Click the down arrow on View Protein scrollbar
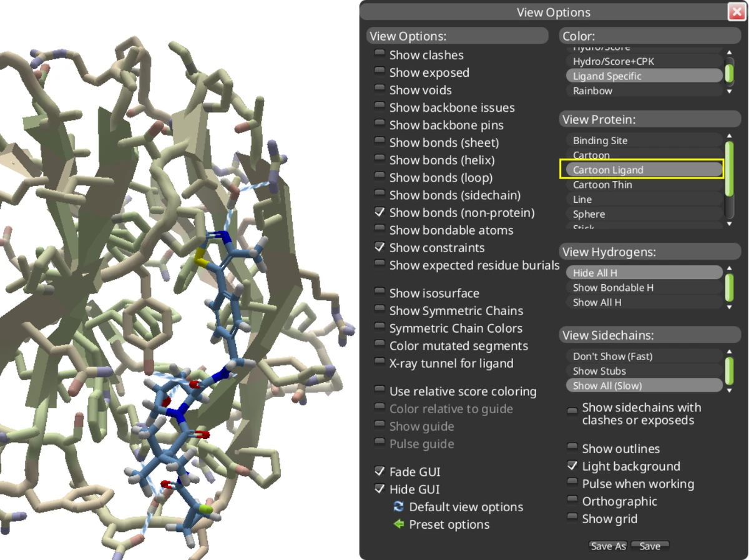The width and height of the screenshot is (749, 560). click(x=730, y=225)
